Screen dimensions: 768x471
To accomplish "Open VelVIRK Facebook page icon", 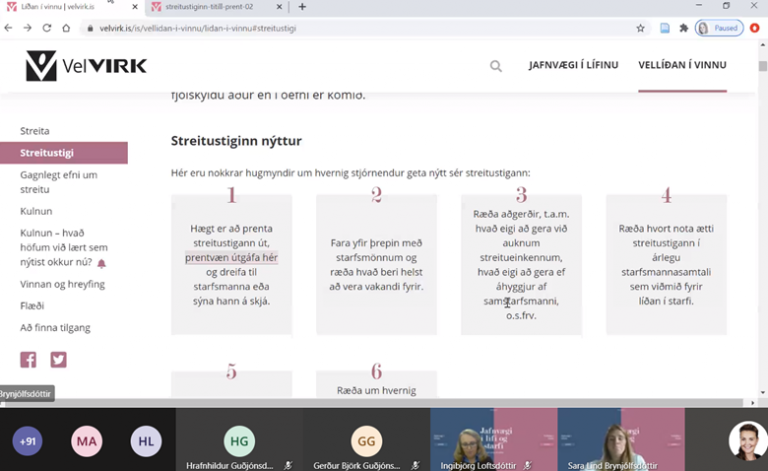I will (x=28, y=360).
